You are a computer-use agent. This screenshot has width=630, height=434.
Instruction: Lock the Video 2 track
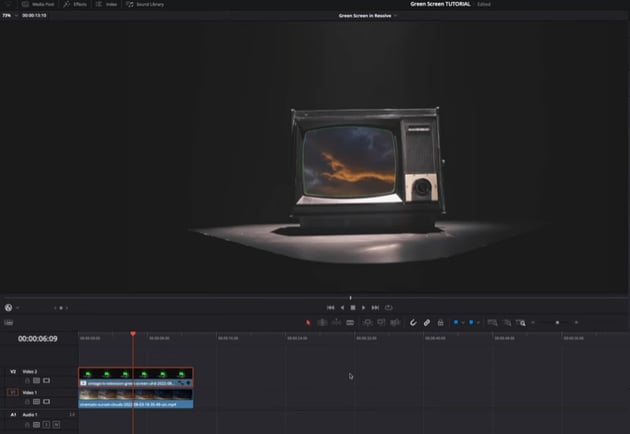27,381
